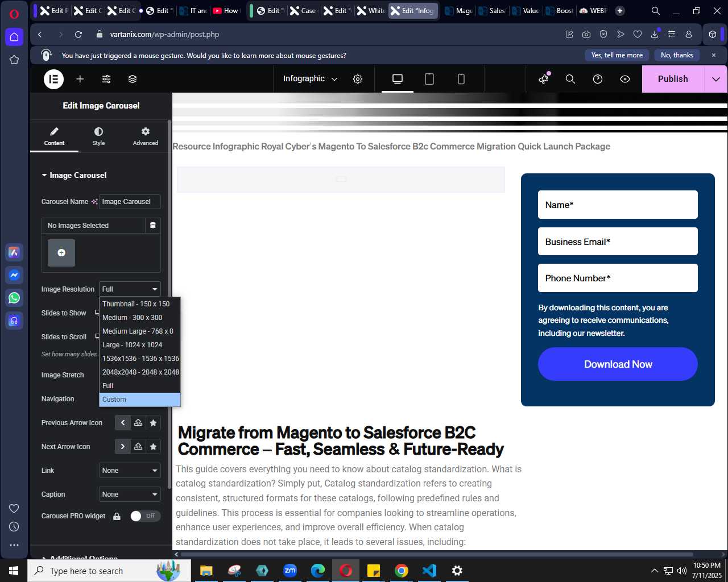Switch to desktop preview mode

pyautogui.click(x=398, y=79)
